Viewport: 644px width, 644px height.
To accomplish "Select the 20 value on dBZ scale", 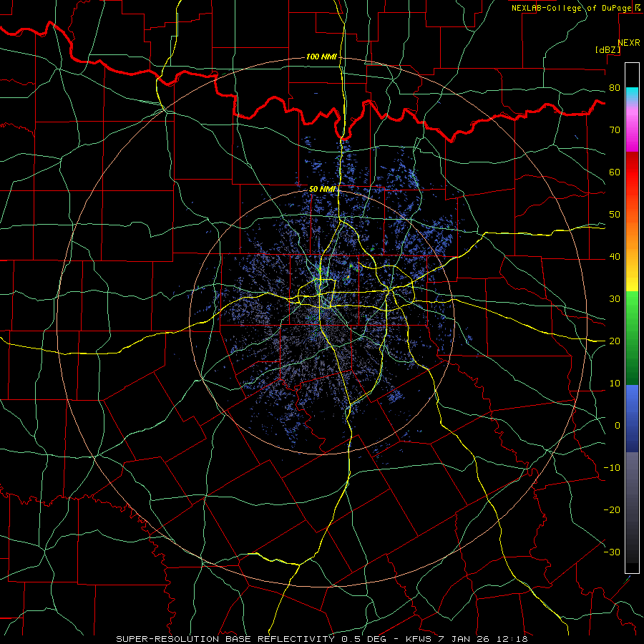I will tap(615, 341).
